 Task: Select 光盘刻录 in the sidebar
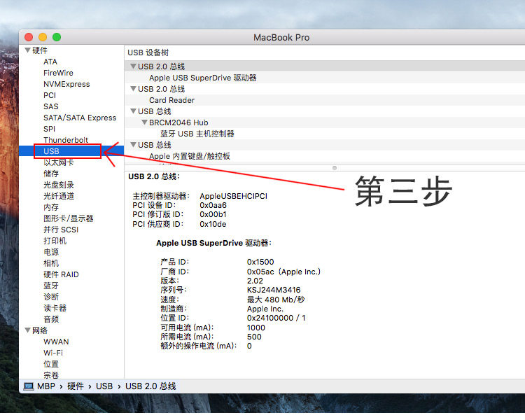point(59,185)
